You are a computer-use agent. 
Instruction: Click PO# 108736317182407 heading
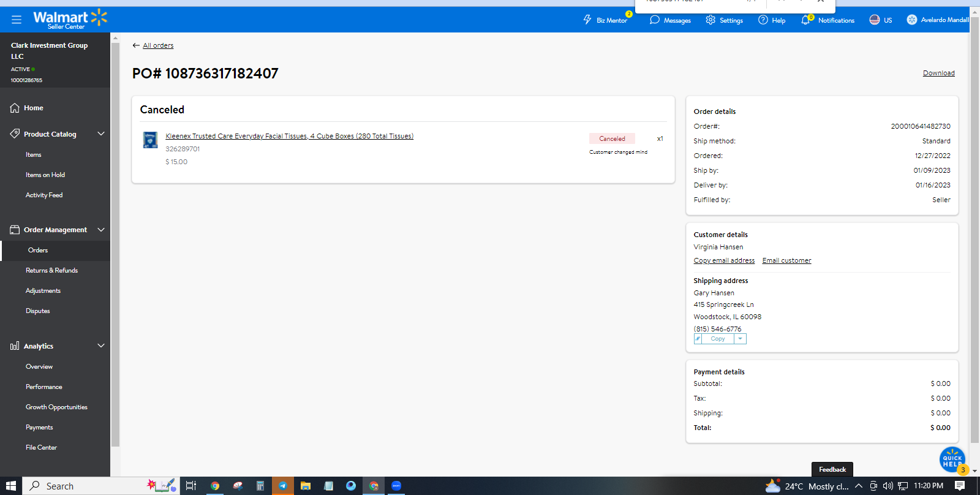(x=205, y=74)
